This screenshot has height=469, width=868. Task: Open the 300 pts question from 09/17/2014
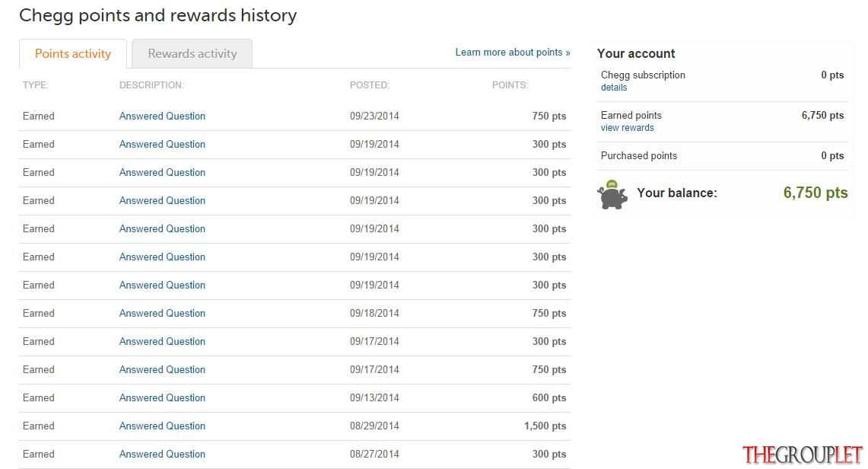point(162,342)
